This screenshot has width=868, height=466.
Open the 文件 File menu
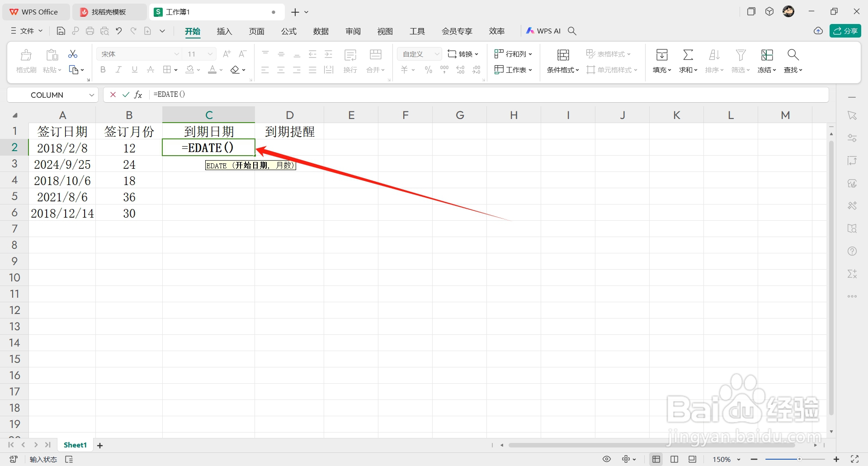coord(27,31)
